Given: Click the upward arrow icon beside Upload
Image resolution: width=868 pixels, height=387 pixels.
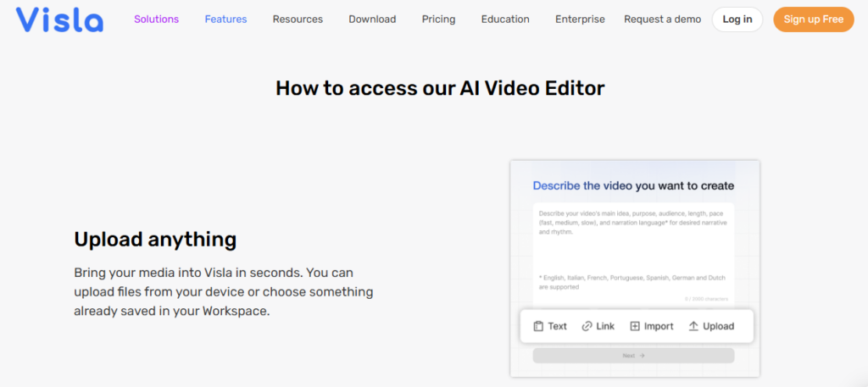Looking at the screenshot, I should 693,326.
